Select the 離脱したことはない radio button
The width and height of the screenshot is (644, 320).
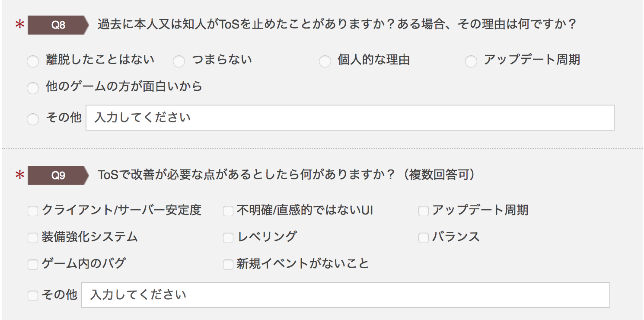[33, 61]
